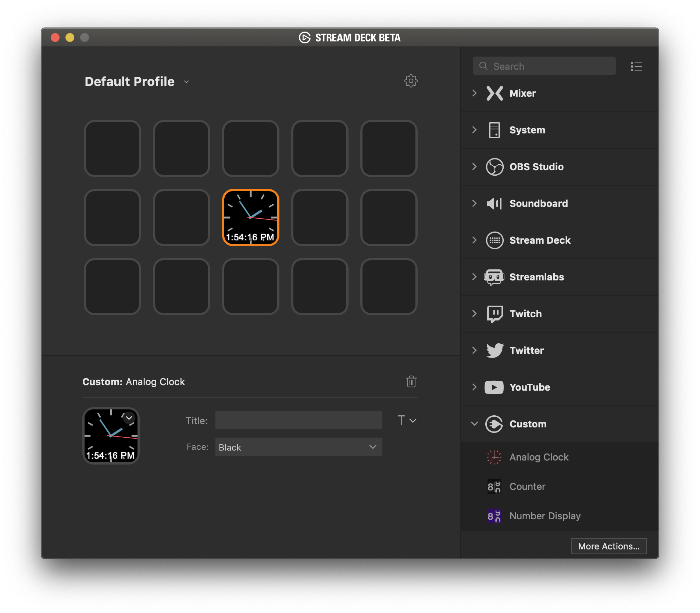
Task: Collapse the Custom category
Action: [474, 424]
